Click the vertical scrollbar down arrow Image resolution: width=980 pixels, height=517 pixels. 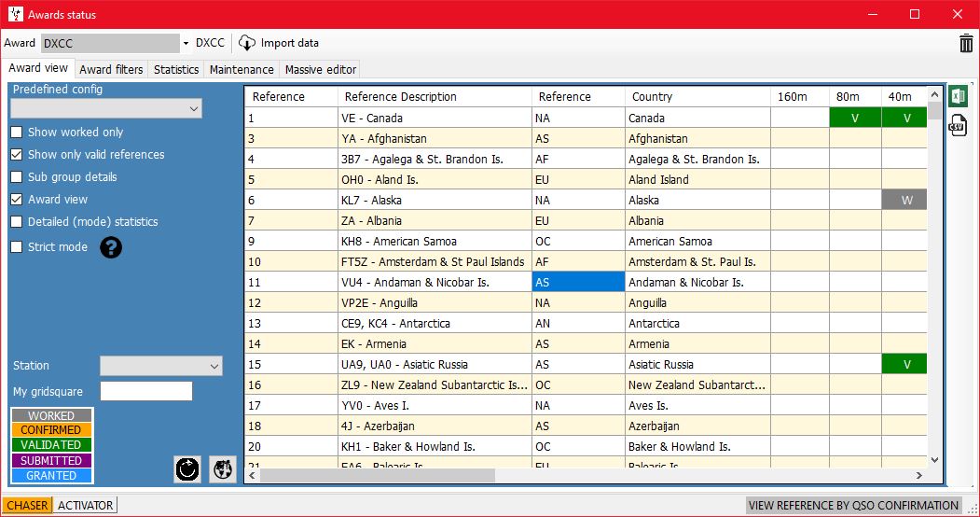(934, 459)
